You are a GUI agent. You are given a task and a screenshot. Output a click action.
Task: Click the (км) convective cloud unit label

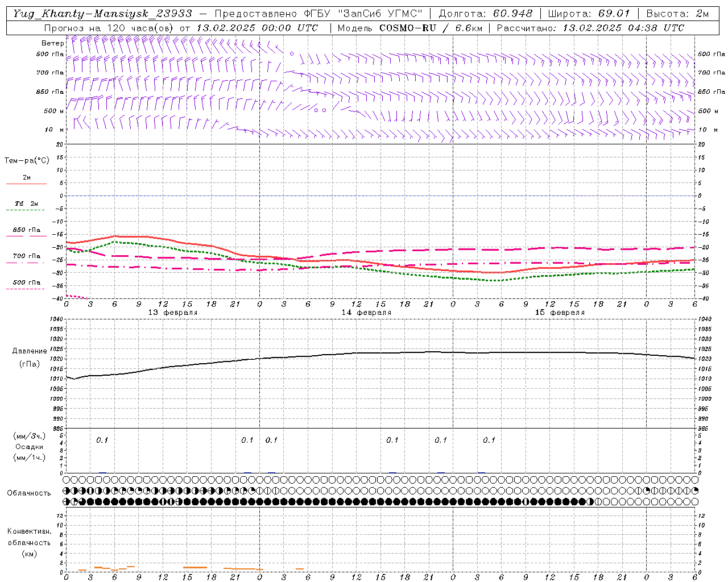click(x=29, y=554)
